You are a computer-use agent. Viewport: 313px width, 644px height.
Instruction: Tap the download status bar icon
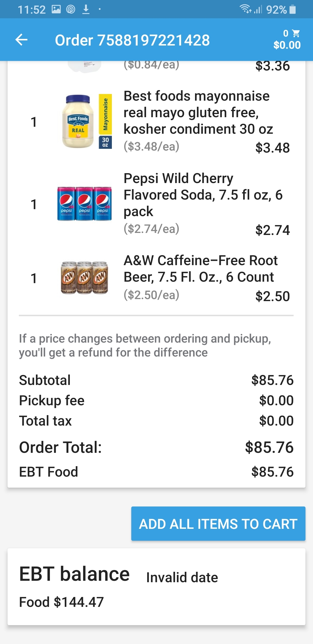[x=86, y=9]
